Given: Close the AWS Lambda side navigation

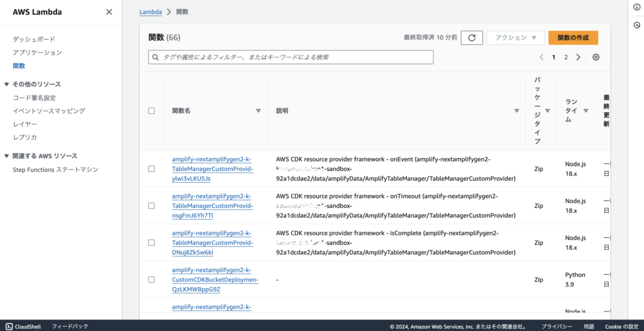Looking at the screenshot, I should click(109, 12).
